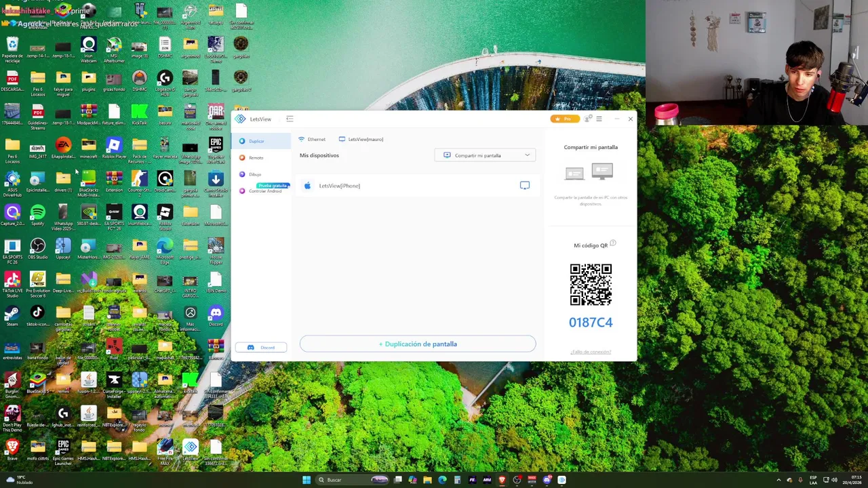This screenshot has height=488, width=868.
Task: Click the Prueba gratuita badge
Action: coord(273,185)
